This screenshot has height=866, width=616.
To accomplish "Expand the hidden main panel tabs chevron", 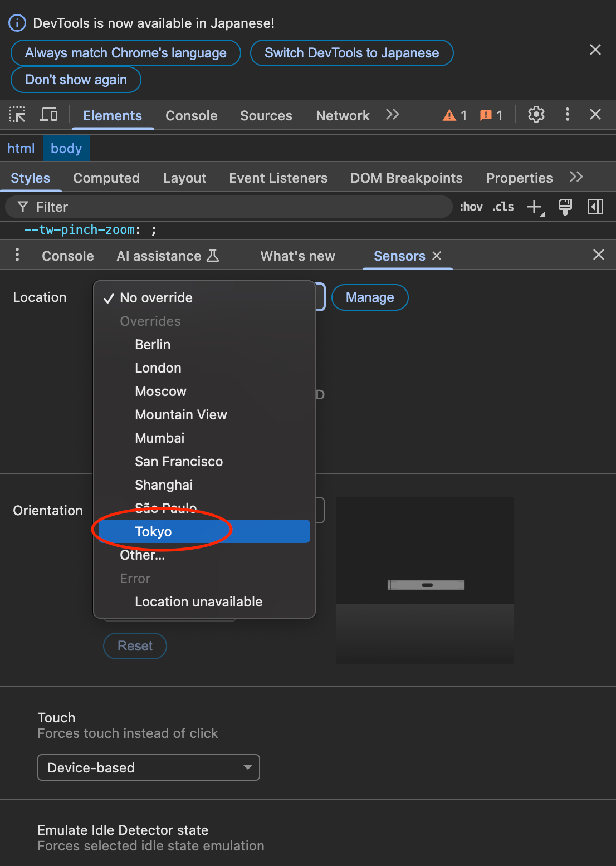I will click(x=393, y=115).
